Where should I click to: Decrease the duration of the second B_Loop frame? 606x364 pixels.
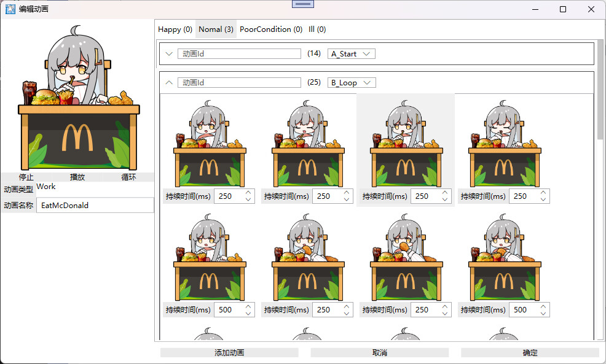347,199
